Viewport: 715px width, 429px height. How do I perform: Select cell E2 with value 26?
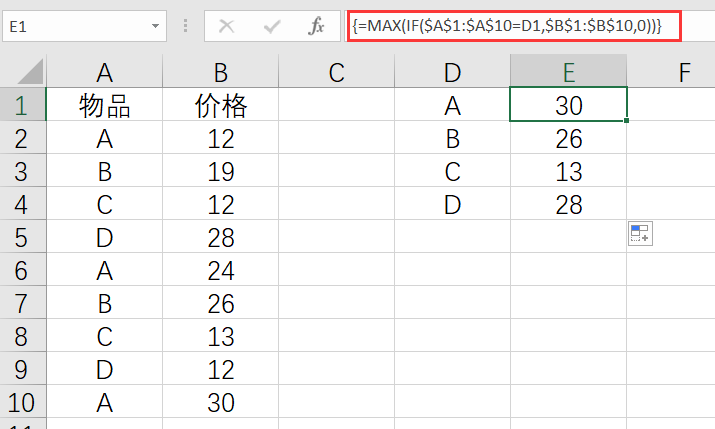click(x=569, y=137)
